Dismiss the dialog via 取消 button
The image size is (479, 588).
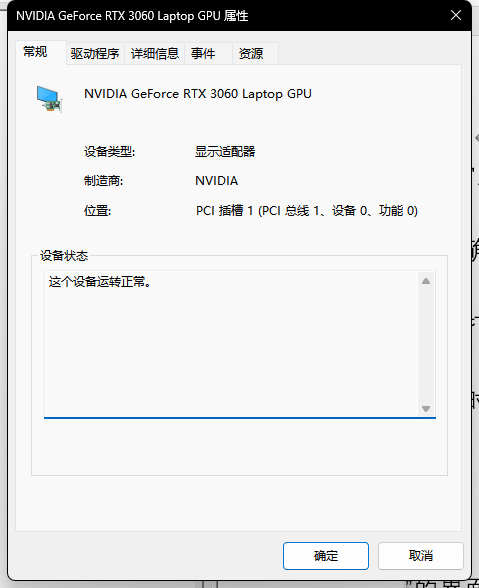tap(420, 556)
